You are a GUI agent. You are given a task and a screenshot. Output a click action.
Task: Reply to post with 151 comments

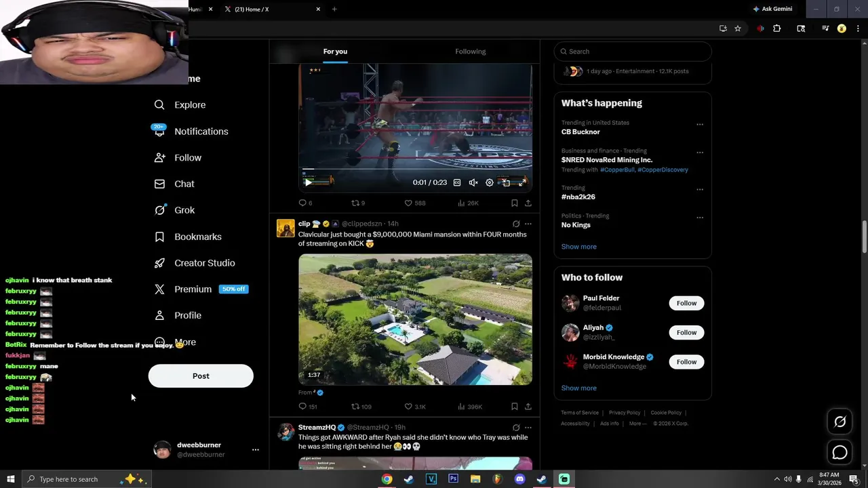tap(308, 407)
